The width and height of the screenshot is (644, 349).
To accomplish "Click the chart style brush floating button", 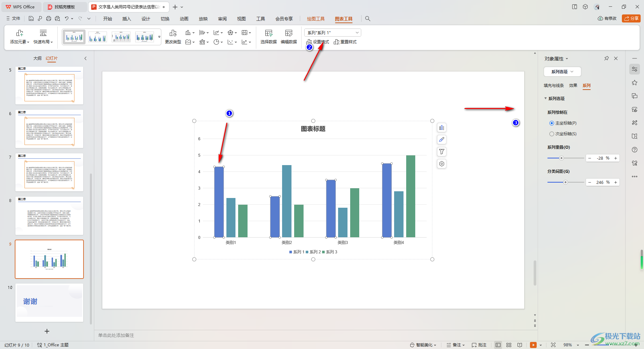I will tap(442, 140).
